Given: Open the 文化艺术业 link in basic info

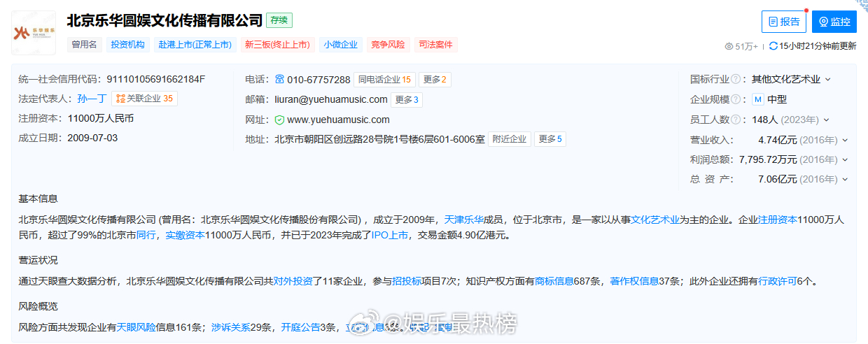Looking at the screenshot, I should [x=655, y=220].
